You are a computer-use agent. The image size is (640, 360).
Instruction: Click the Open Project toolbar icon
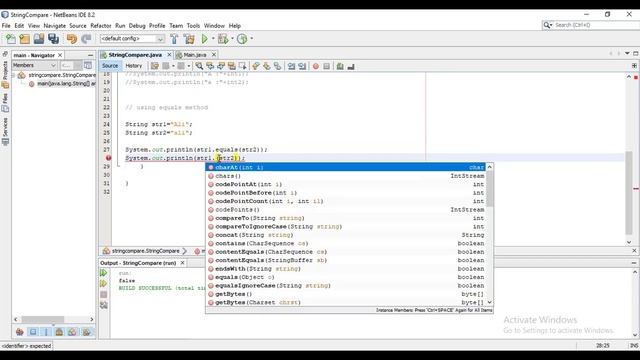[x=39, y=39]
